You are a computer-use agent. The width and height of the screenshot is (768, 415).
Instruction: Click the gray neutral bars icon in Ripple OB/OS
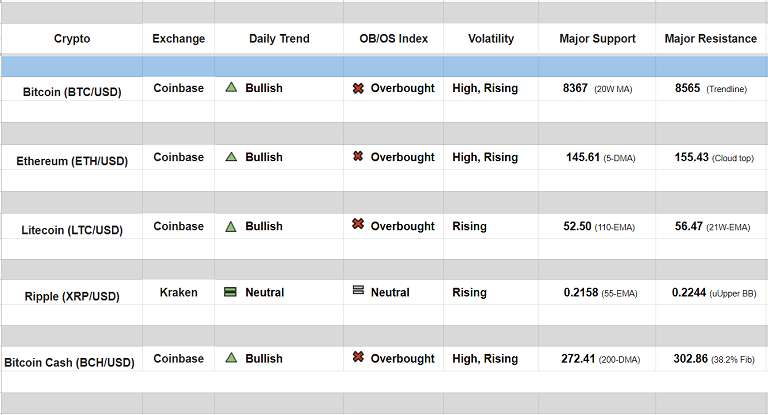(358, 291)
